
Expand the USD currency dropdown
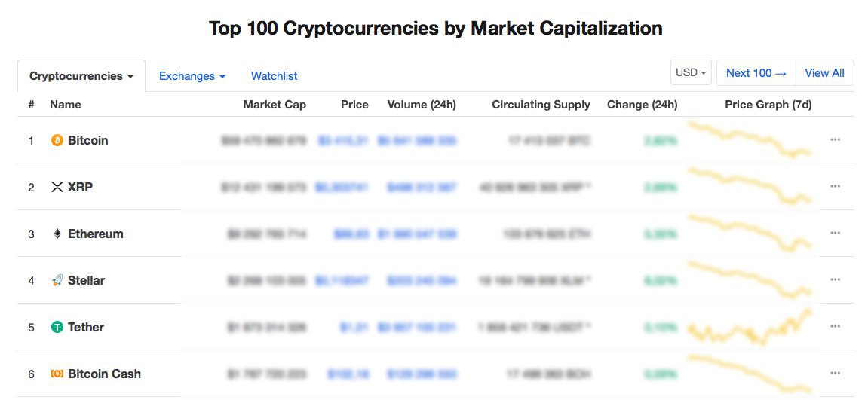pyautogui.click(x=691, y=73)
